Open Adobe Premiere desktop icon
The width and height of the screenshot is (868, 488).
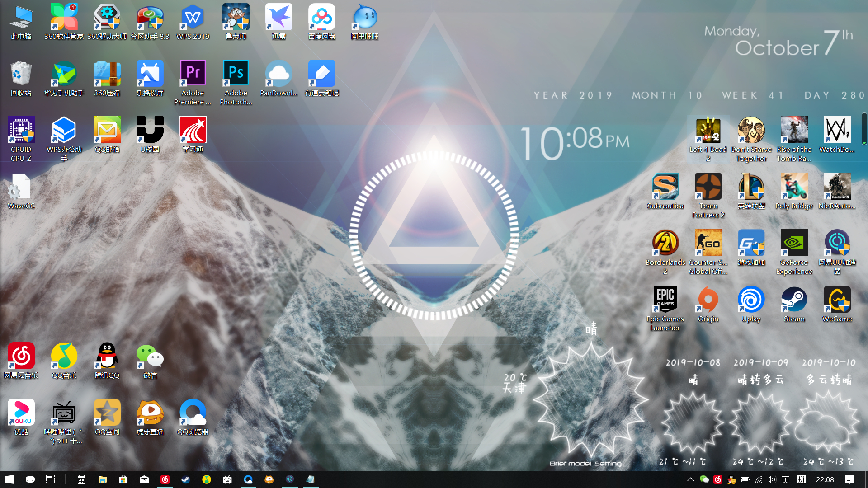click(x=193, y=74)
